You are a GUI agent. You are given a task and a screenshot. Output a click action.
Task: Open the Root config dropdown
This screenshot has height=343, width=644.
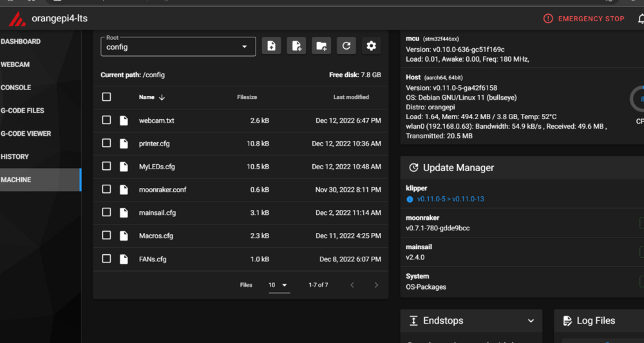[x=178, y=47]
